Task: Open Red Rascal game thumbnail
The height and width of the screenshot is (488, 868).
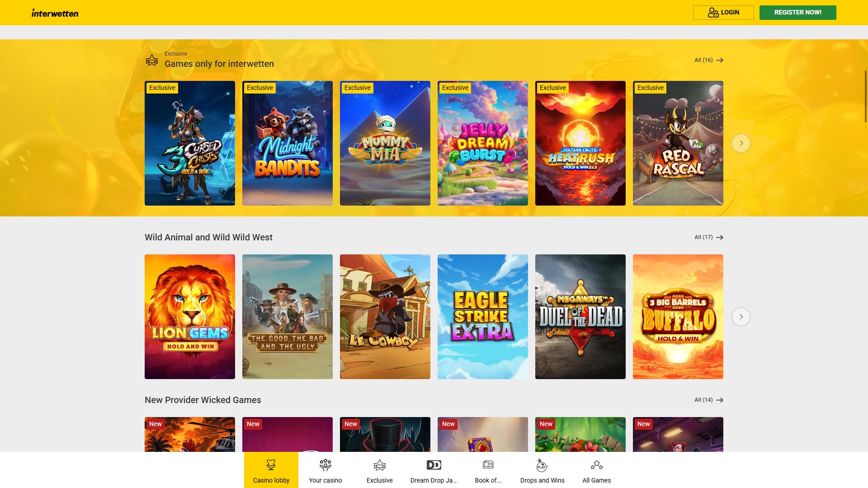Action: point(678,143)
